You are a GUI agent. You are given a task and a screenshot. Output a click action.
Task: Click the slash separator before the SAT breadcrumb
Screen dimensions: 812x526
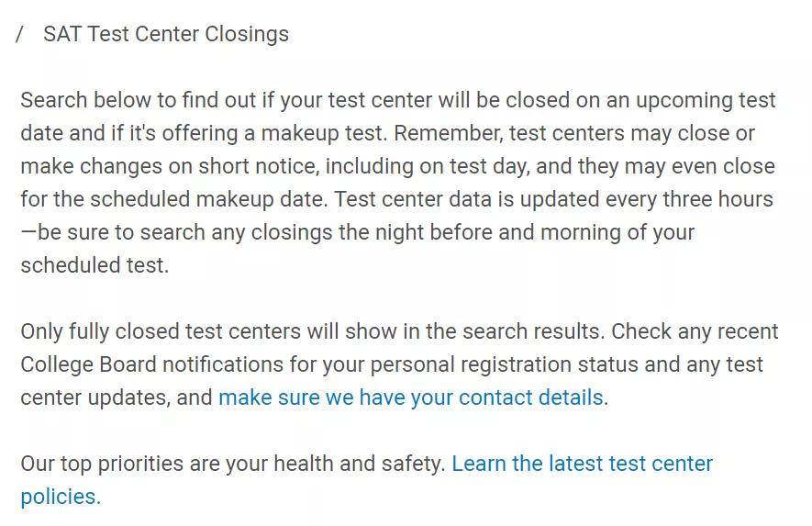(x=19, y=34)
